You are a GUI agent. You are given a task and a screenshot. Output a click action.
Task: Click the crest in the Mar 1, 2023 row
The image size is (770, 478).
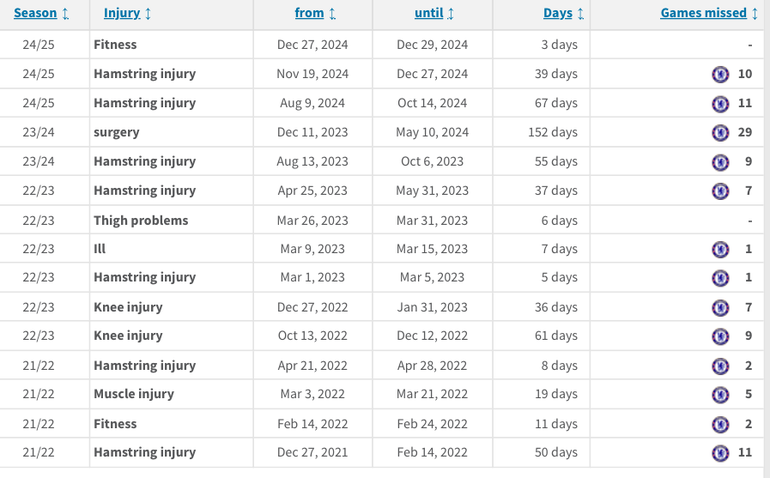click(720, 278)
